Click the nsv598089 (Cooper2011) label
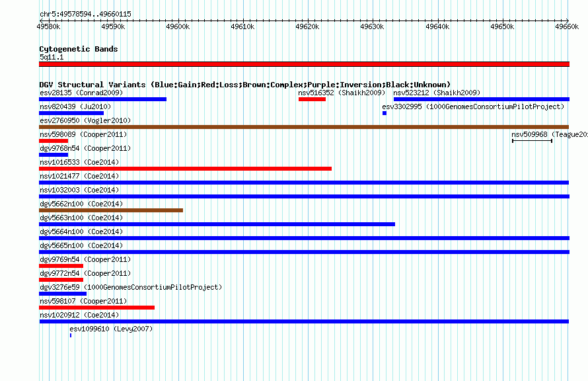The height and width of the screenshot is (381, 588). (x=83, y=134)
